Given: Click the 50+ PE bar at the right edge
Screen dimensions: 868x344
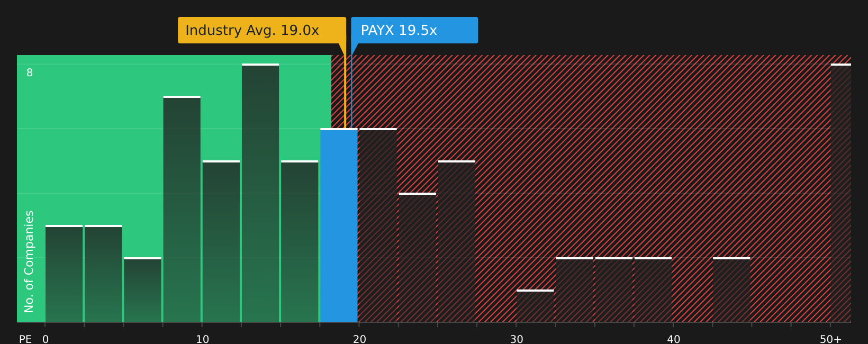Looking at the screenshot, I should pos(841,193).
